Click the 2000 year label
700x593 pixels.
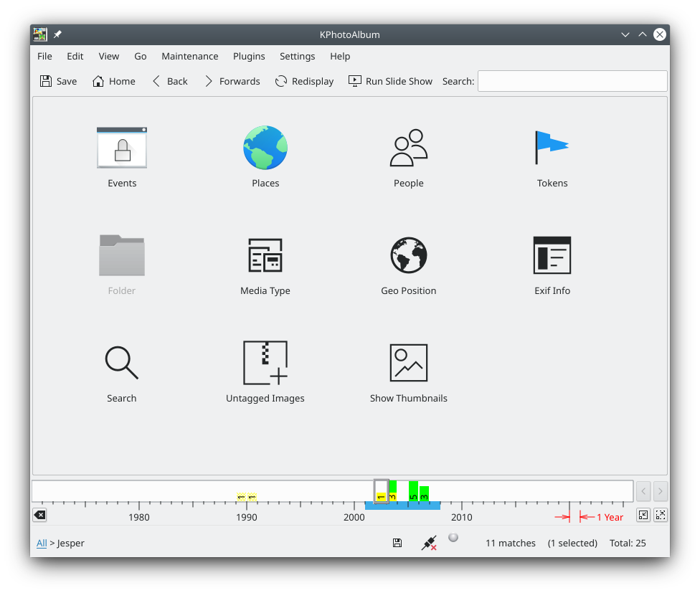click(354, 517)
